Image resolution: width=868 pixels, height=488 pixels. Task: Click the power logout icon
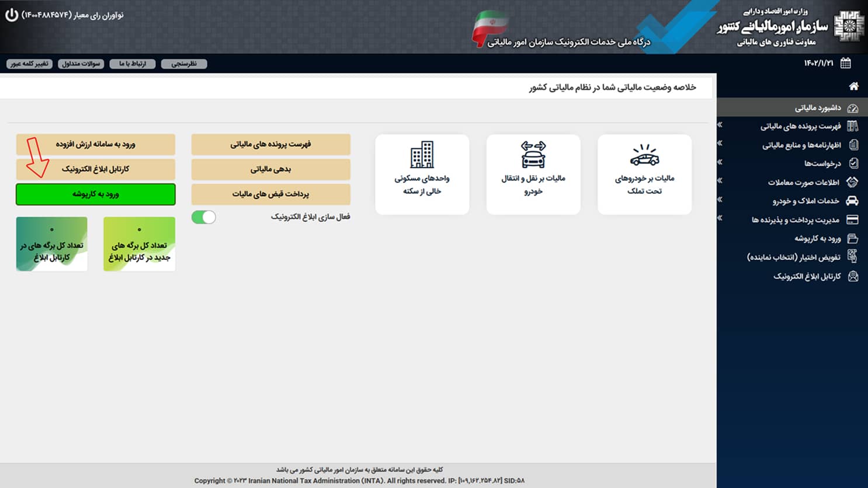pyautogui.click(x=12, y=15)
